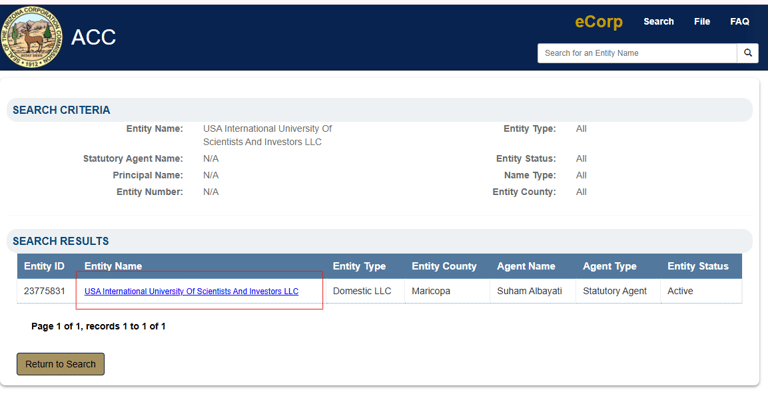Open the File menu in header
768x394 pixels.
click(702, 22)
